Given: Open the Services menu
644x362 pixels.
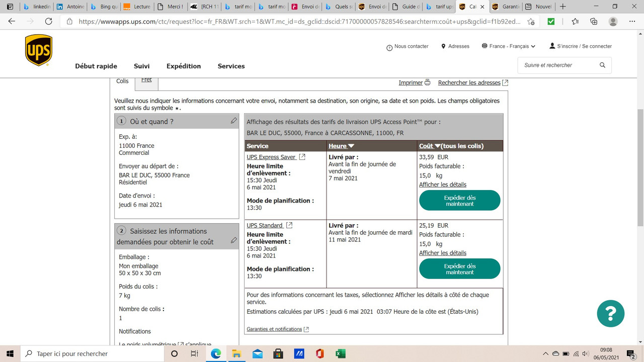Looking at the screenshot, I should point(231,66).
